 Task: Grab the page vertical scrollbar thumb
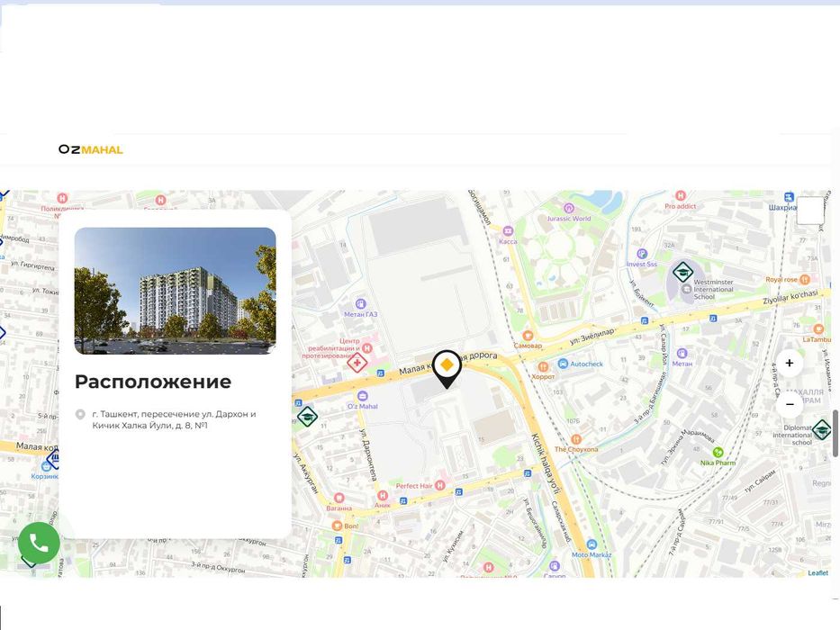(x=835, y=434)
